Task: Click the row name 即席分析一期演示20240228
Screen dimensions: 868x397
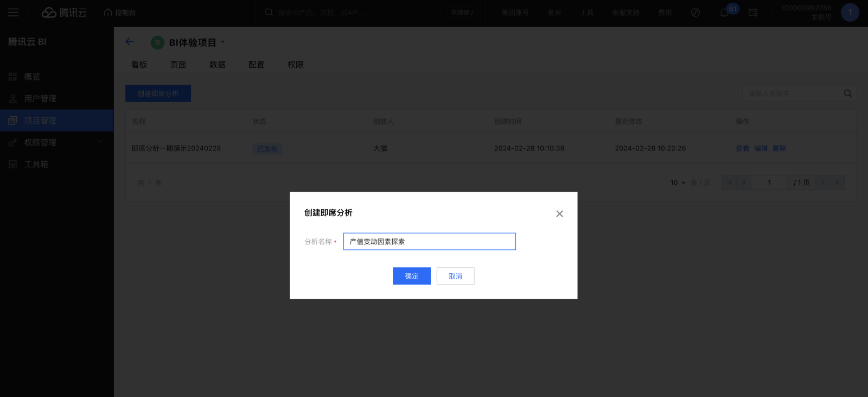Action: click(176, 148)
